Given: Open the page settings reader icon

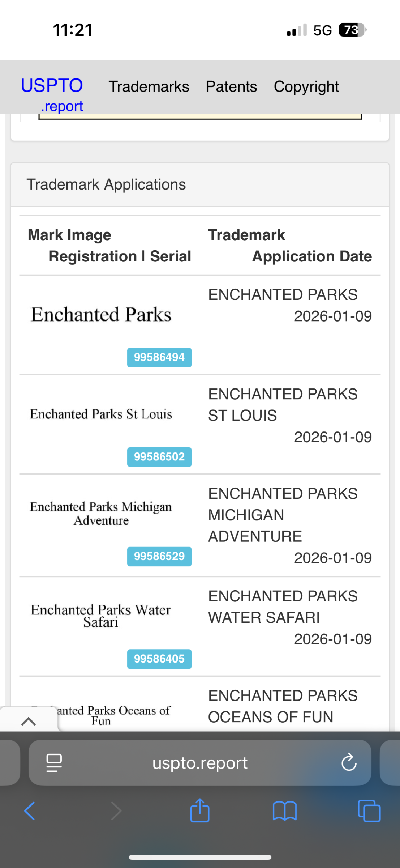Looking at the screenshot, I should click(54, 762).
